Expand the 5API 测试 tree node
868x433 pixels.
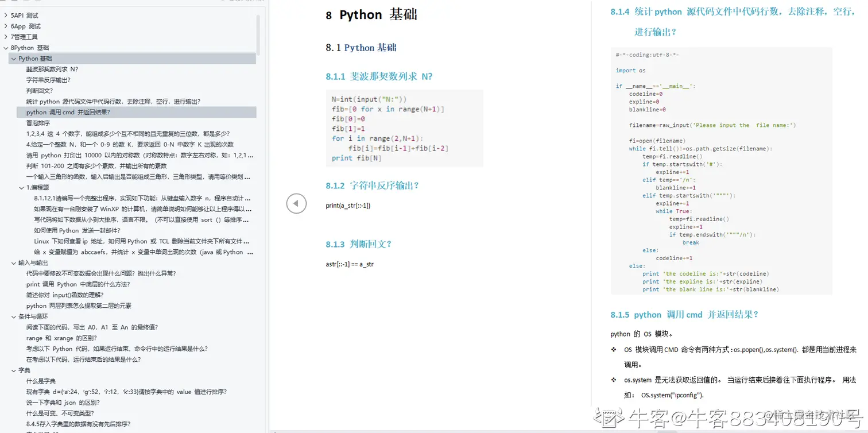pyautogui.click(x=6, y=16)
